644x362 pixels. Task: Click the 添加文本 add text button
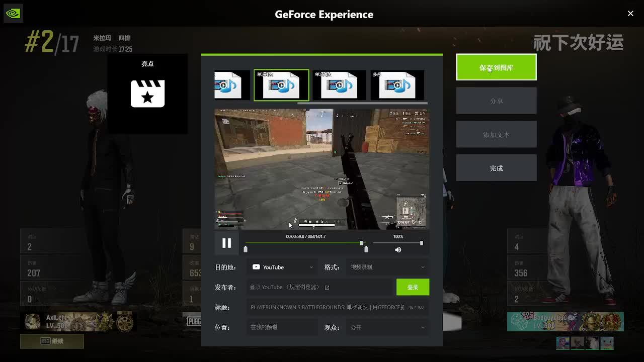point(497,134)
